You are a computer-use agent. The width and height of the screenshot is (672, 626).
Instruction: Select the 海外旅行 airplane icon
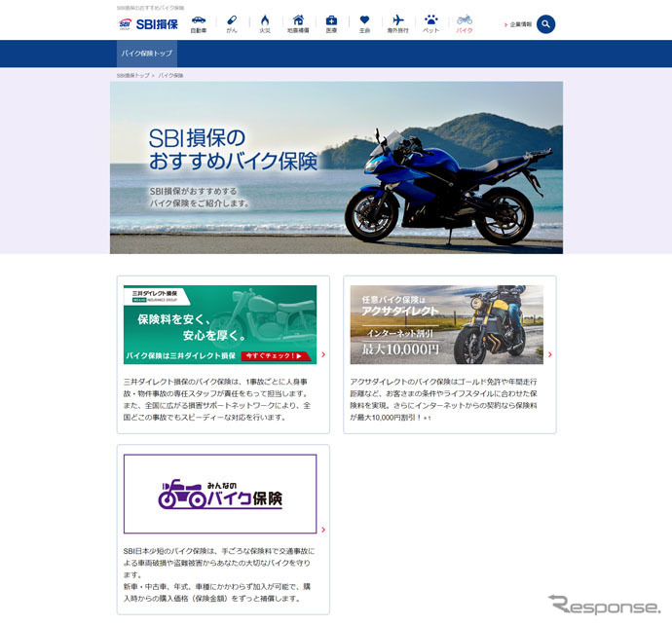[x=397, y=24]
